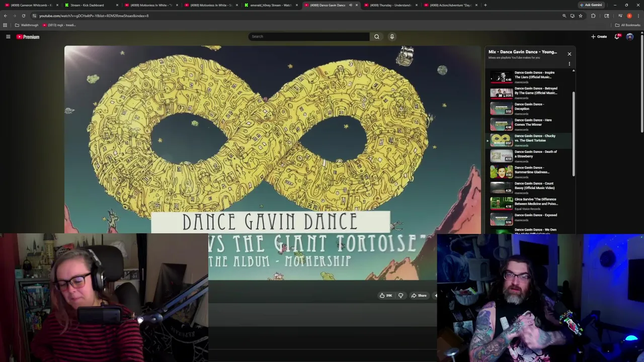Open the Chrome profile avatar
Image resolution: width=644 pixels, height=362 pixels.
pos(629,16)
